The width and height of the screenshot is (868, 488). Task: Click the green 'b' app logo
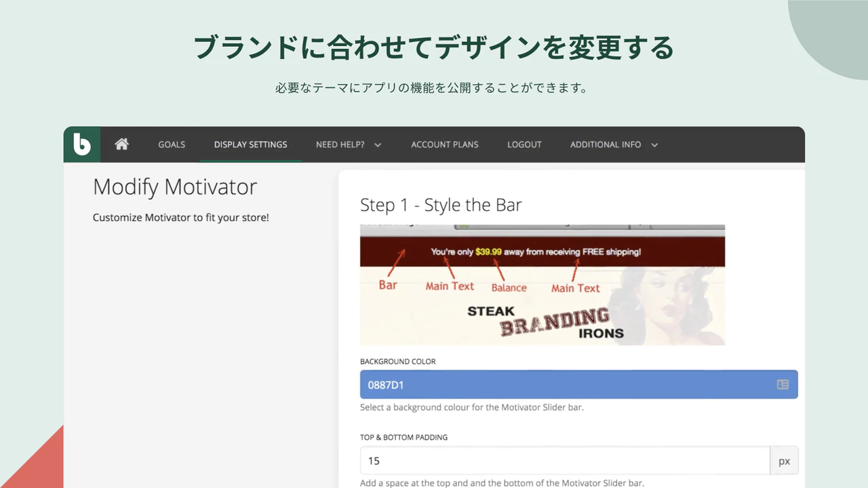click(82, 144)
